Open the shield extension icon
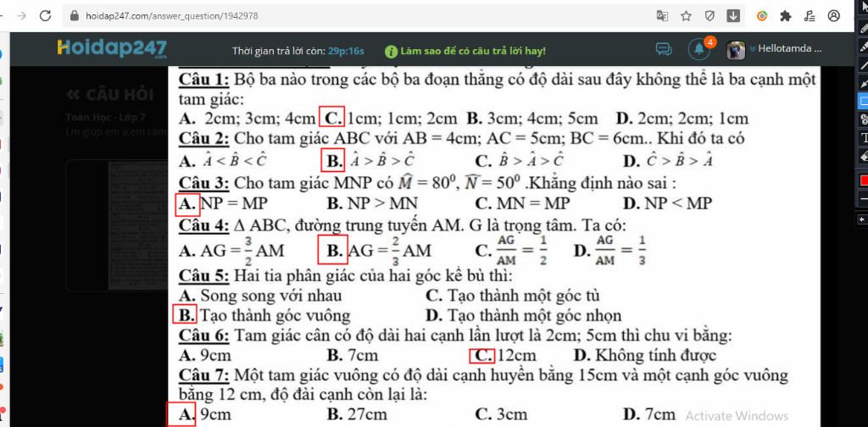Screen dimensions: 868x427 (709, 16)
